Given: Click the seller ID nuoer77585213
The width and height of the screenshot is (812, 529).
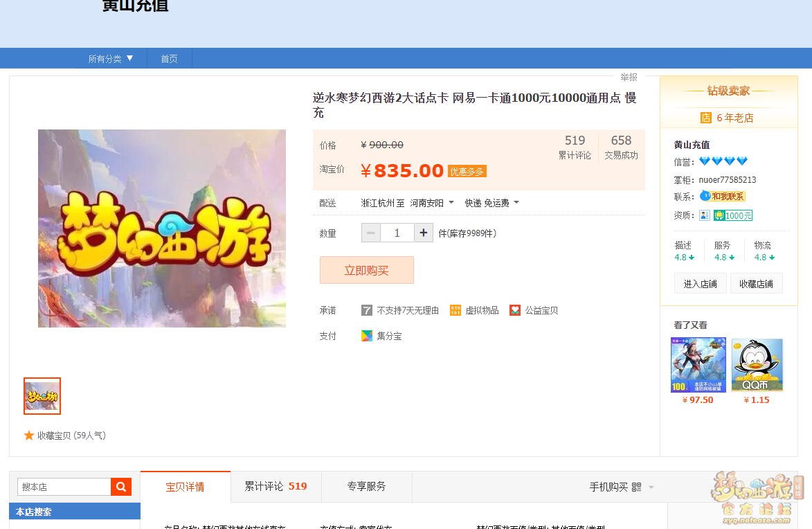Looking at the screenshot, I should 728,180.
